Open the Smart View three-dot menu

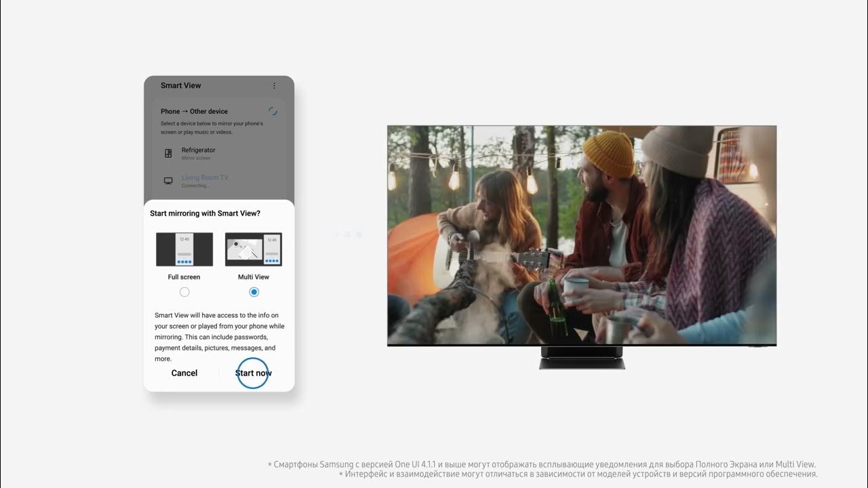pyautogui.click(x=274, y=85)
